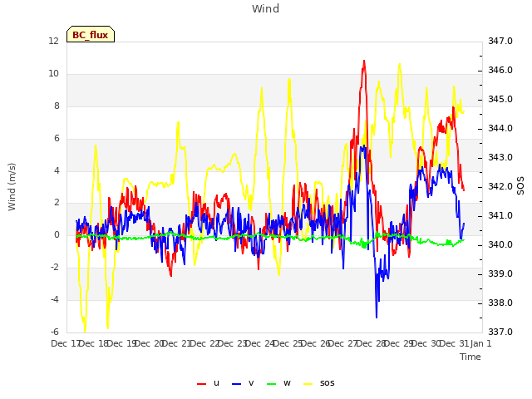Click the right-axis value '344.0'

[x=500, y=129]
